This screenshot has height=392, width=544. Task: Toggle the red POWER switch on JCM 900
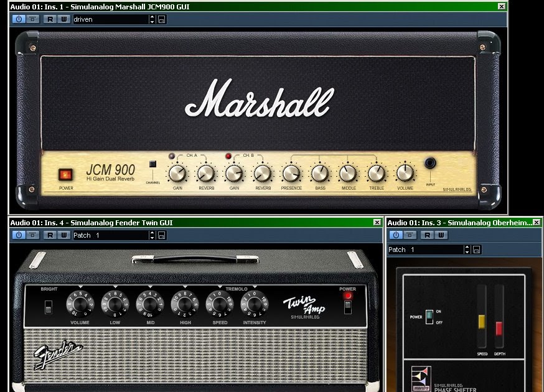click(66, 175)
